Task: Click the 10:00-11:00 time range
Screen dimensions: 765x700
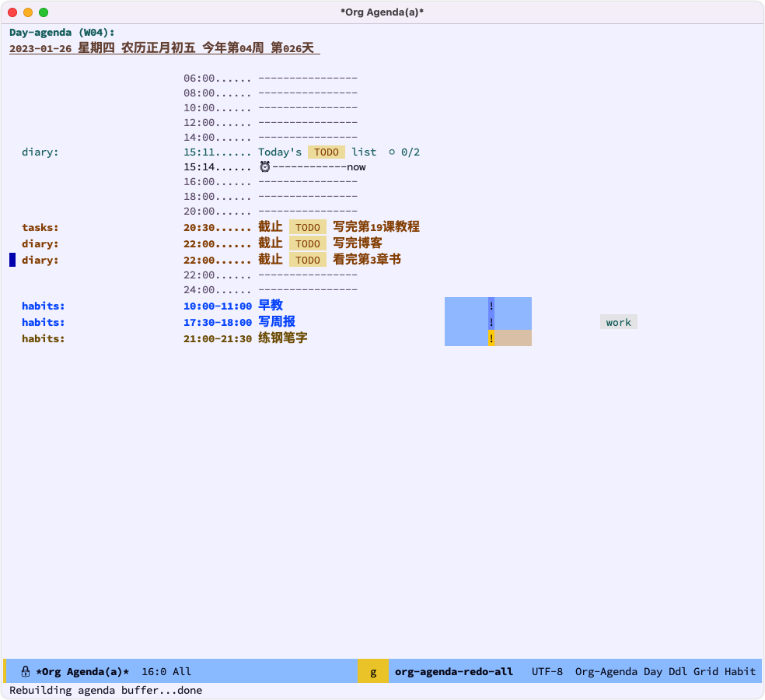Action: [218, 306]
